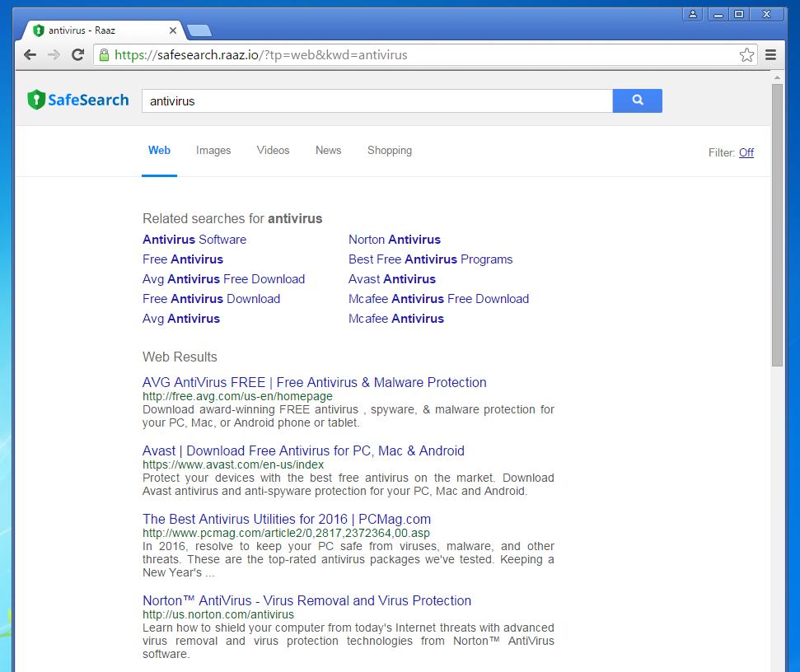This screenshot has height=672, width=800.
Task: Click the 'antivirus' search input box
Action: coord(377,101)
